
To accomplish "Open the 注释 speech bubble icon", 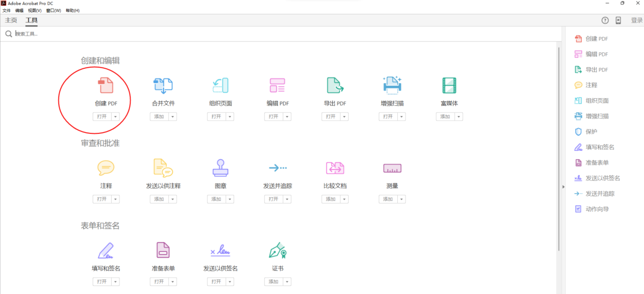I will [106, 168].
